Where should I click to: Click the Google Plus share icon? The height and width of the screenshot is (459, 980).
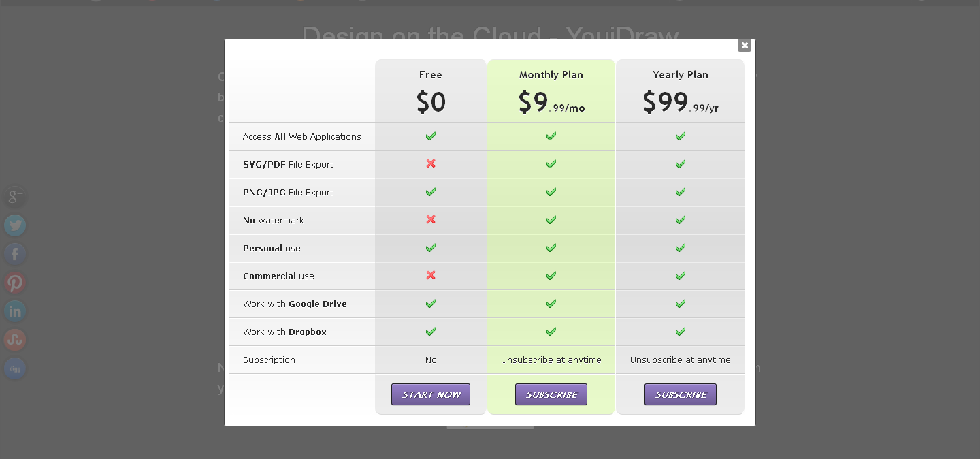tap(15, 197)
